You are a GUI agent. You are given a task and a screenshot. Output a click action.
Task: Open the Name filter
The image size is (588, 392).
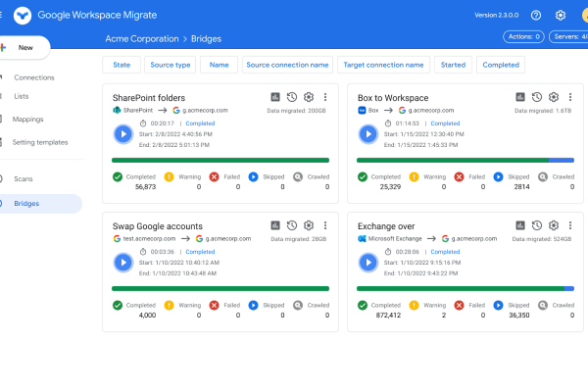219,65
